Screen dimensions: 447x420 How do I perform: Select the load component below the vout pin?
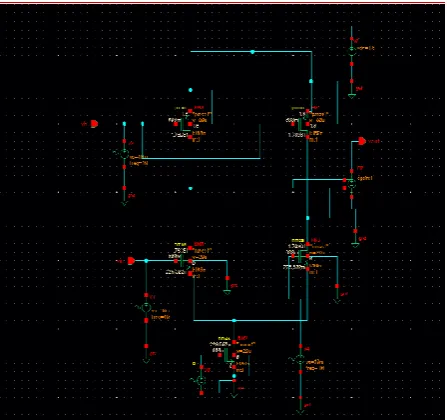coord(352,184)
